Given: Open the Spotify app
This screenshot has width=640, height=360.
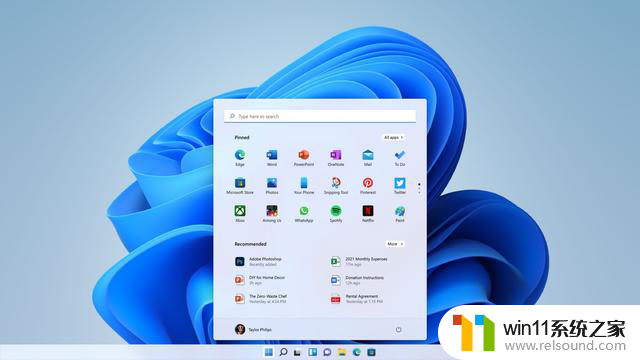Looking at the screenshot, I should [336, 213].
